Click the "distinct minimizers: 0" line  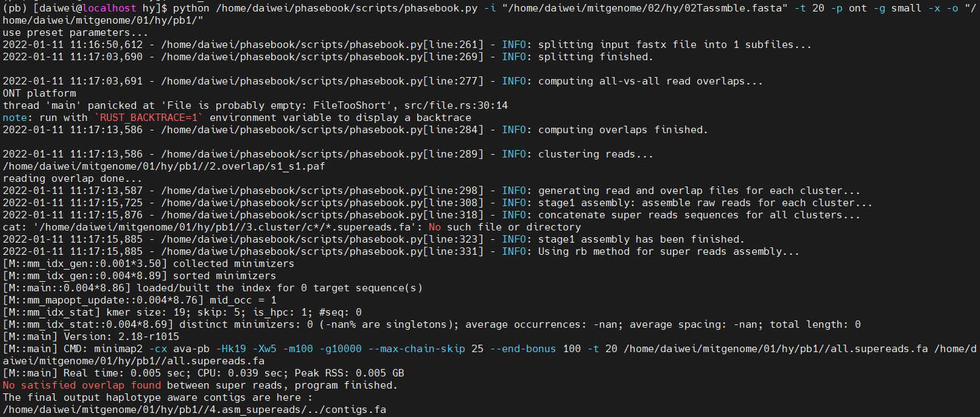click(x=431, y=324)
